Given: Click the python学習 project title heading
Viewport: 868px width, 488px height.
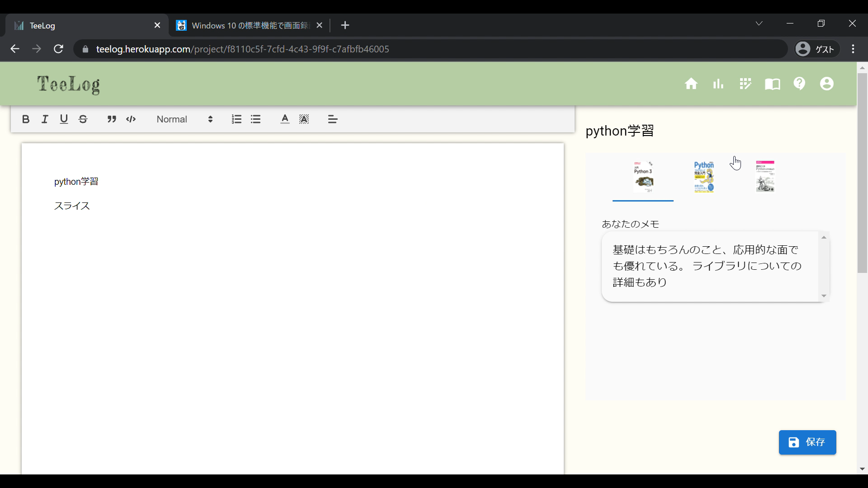Looking at the screenshot, I should coord(620,131).
